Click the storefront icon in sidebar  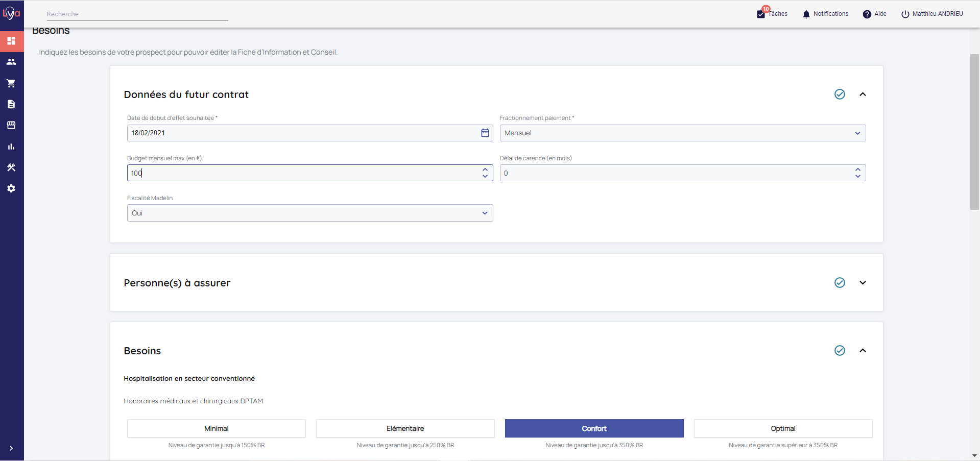tap(11, 125)
